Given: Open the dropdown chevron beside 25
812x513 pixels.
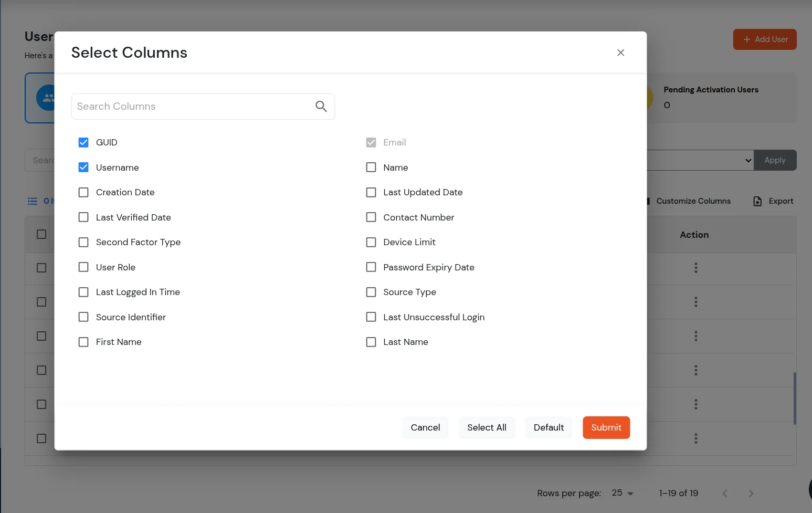Looking at the screenshot, I should coord(631,493).
